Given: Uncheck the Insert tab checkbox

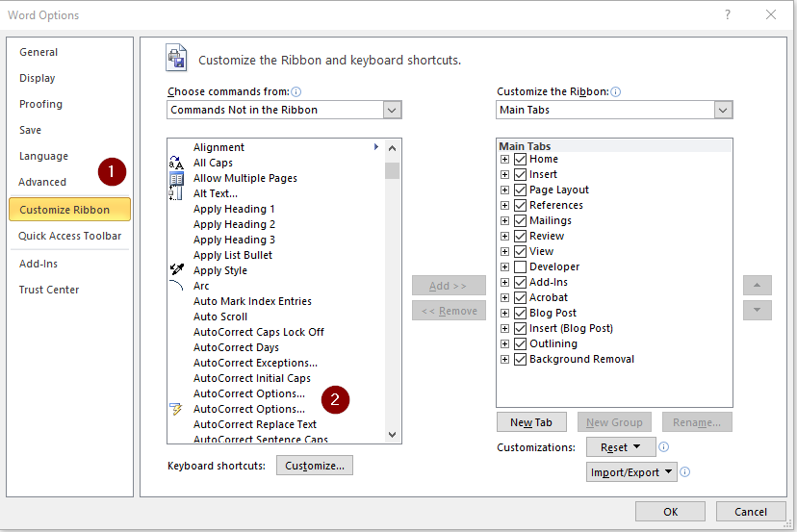Looking at the screenshot, I should [x=520, y=174].
